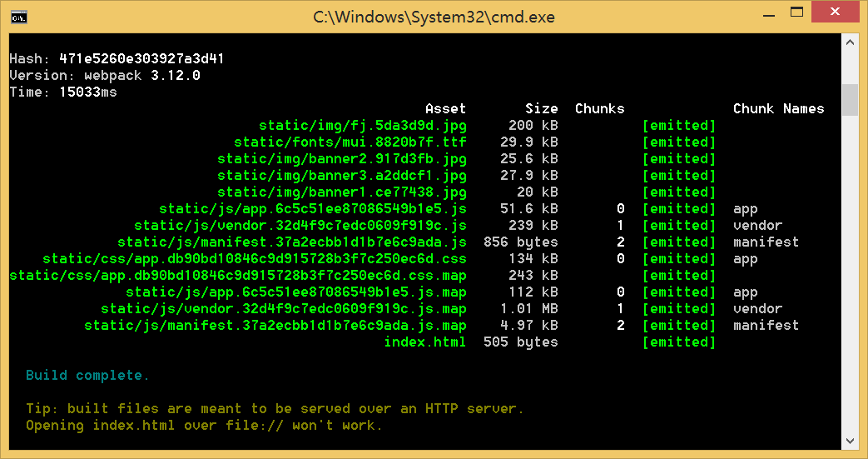This screenshot has width=868, height=459.
Task: Click the app .css.map asset line
Action: tap(238, 275)
